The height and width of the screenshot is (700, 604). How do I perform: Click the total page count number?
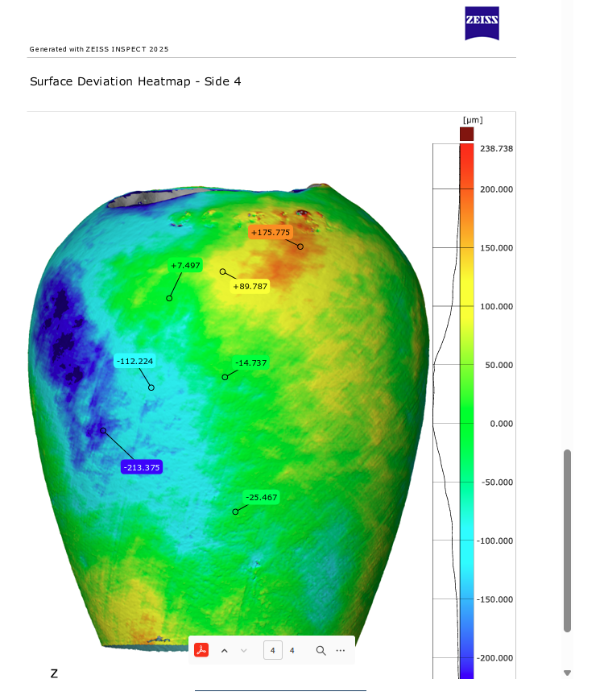292,650
